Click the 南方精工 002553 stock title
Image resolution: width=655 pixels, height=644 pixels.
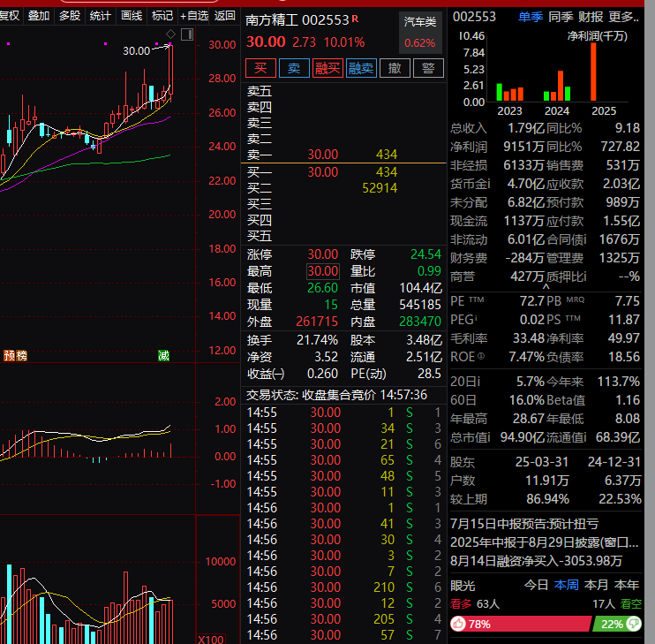[297, 20]
